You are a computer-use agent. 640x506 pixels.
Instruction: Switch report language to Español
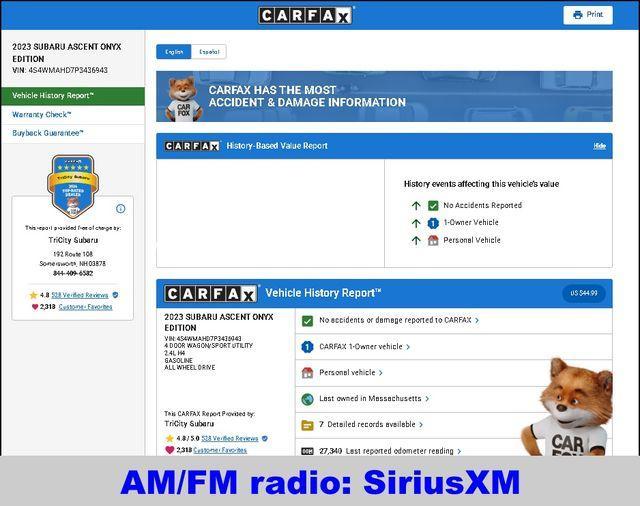pyautogui.click(x=209, y=52)
